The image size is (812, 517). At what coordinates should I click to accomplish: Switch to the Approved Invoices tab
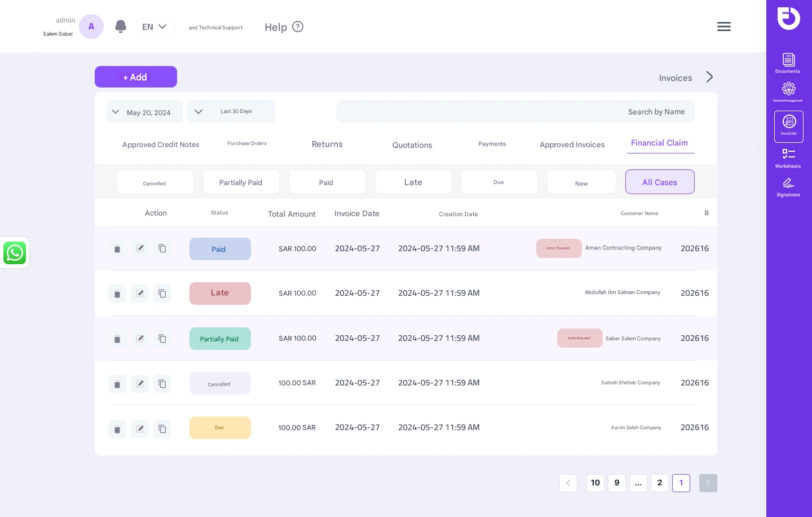[x=572, y=145]
